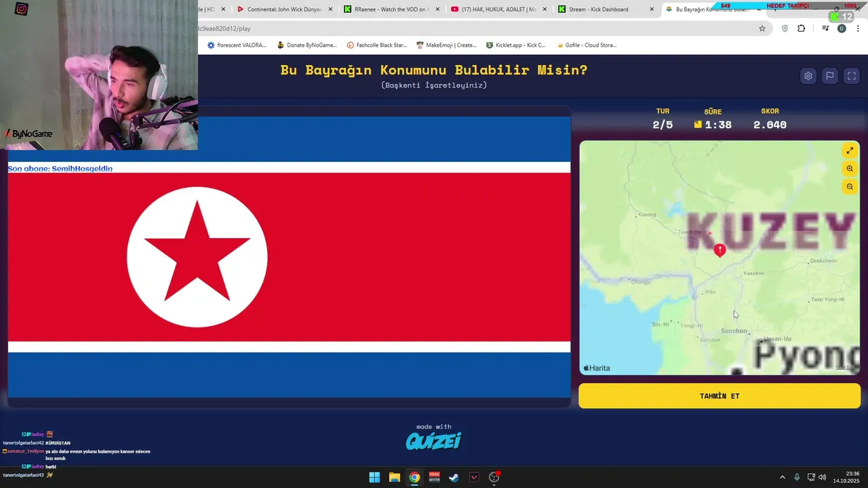Open Voicemeeter from taskbar

click(x=434, y=477)
